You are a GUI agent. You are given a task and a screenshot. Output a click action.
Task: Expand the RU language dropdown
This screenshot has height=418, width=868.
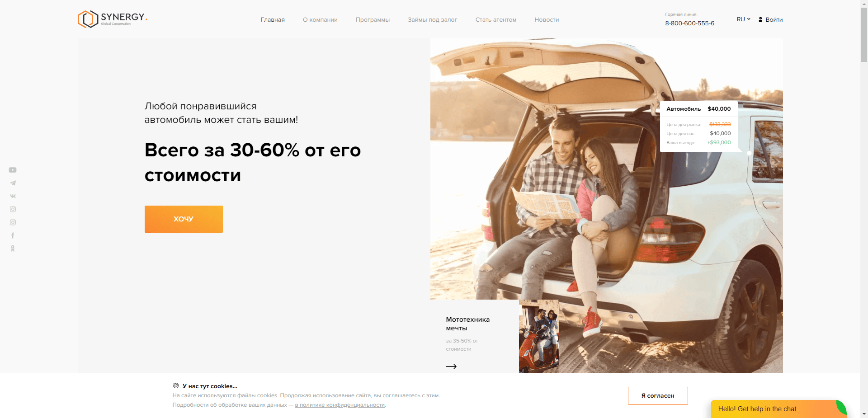coord(743,19)
